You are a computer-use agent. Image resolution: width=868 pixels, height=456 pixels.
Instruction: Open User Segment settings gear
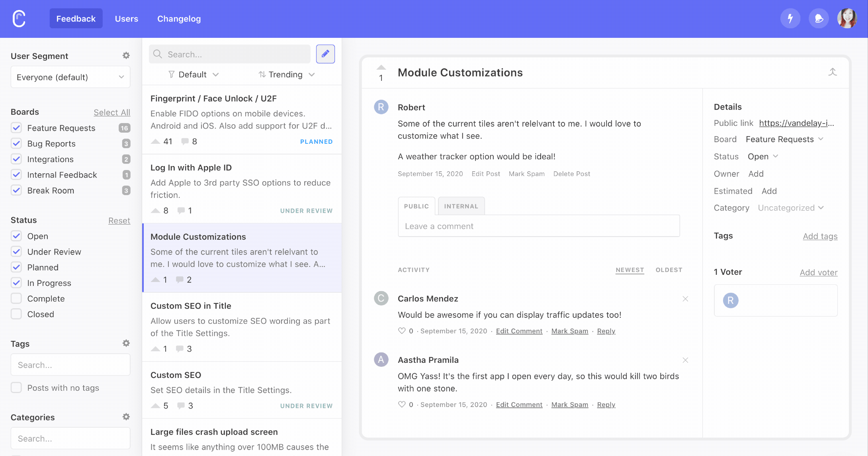[126, 56]
